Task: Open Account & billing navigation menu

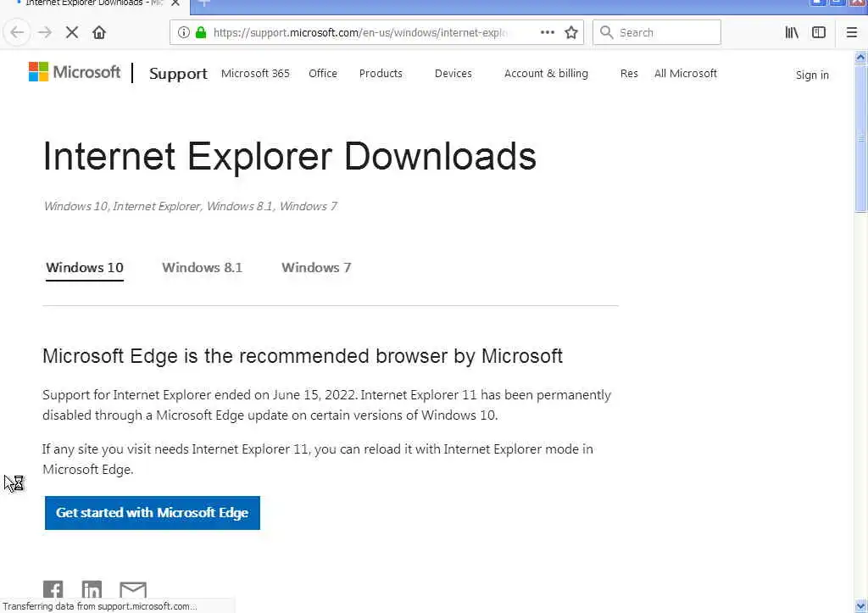Action: (546, 74)
